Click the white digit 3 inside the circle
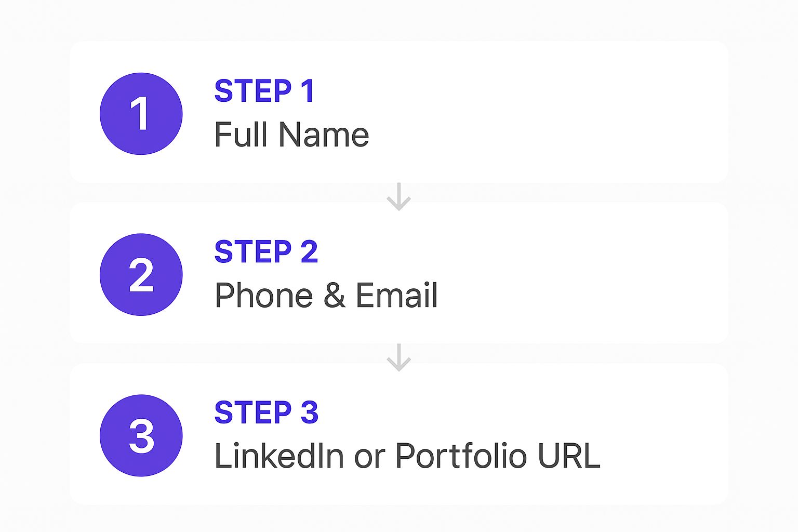 point(141,436)
